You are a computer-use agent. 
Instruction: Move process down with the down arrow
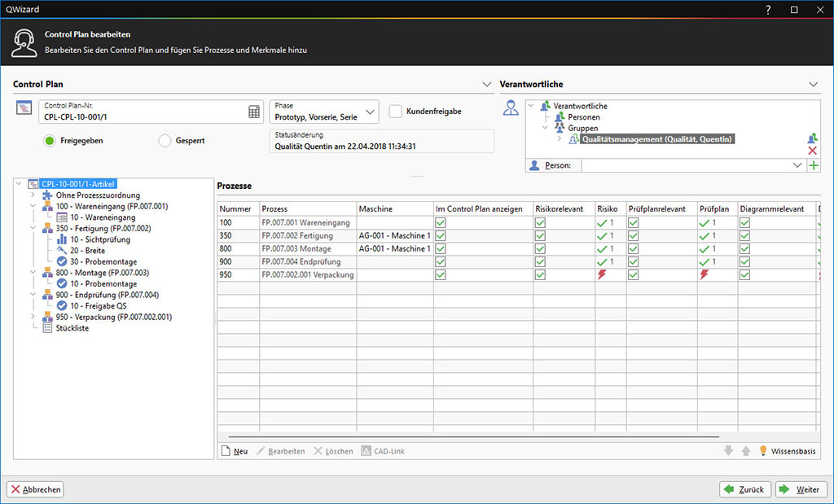click(728, 451)
